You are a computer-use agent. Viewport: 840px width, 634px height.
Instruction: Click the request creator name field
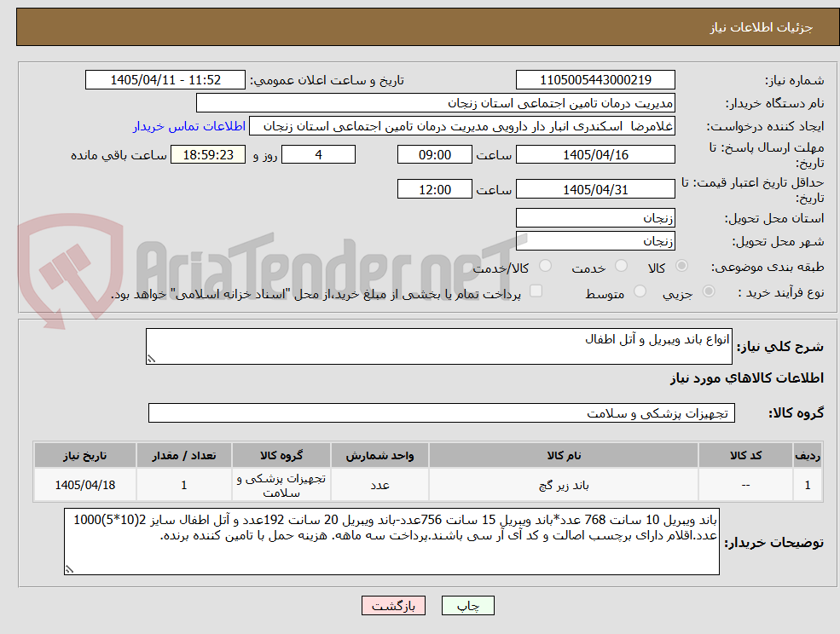(461, 126)
